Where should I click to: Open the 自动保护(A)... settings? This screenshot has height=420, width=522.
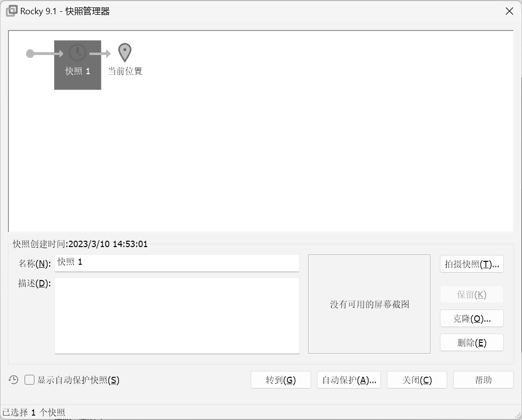click(x=348, y=380)
